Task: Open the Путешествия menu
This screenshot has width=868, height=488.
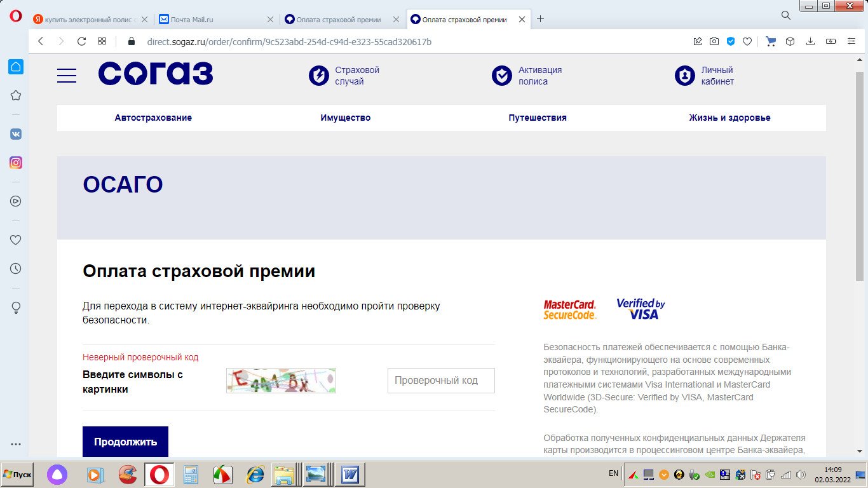Action: 538,118
